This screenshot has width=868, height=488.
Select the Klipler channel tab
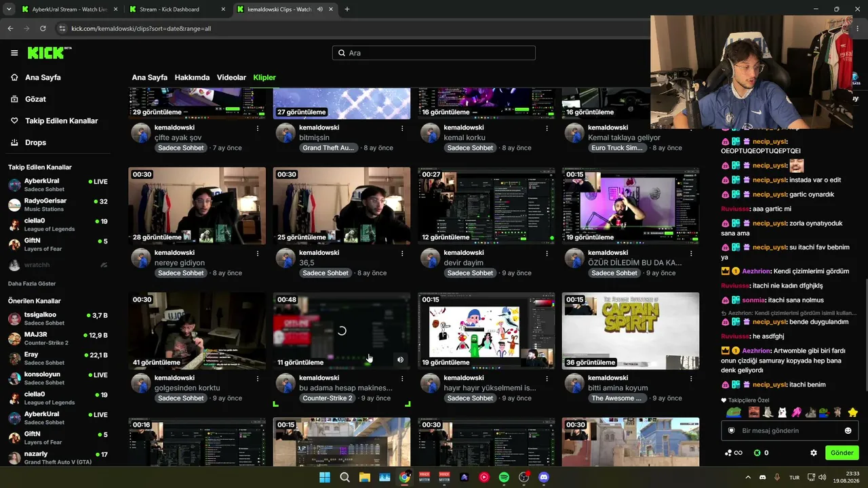(x=264, y=77)
